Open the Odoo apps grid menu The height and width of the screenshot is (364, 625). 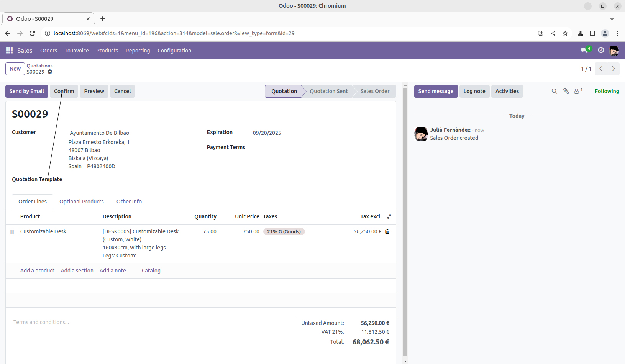(9, 51)
